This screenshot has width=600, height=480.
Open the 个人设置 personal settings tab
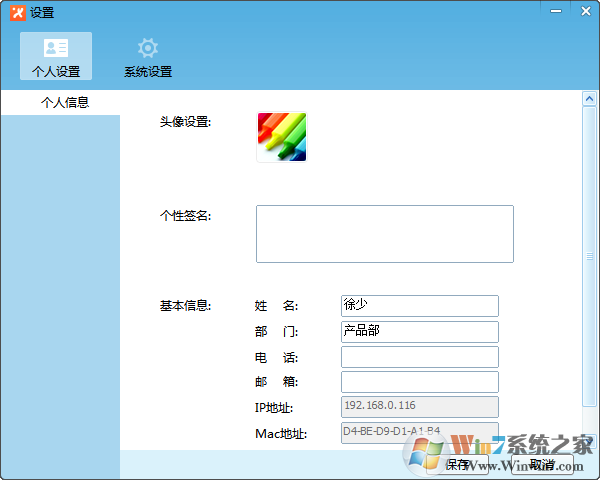tap(56, 56)
